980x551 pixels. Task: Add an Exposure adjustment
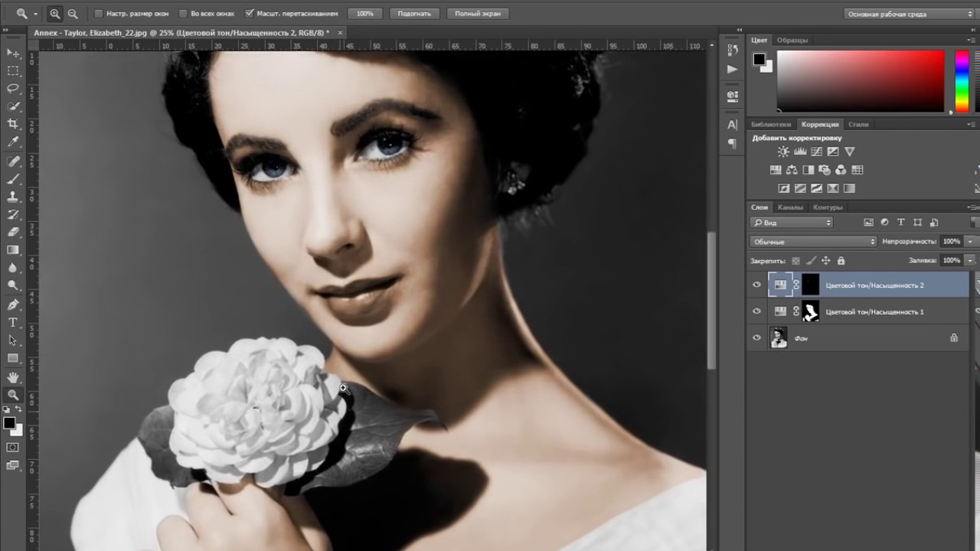click(833, 152)
